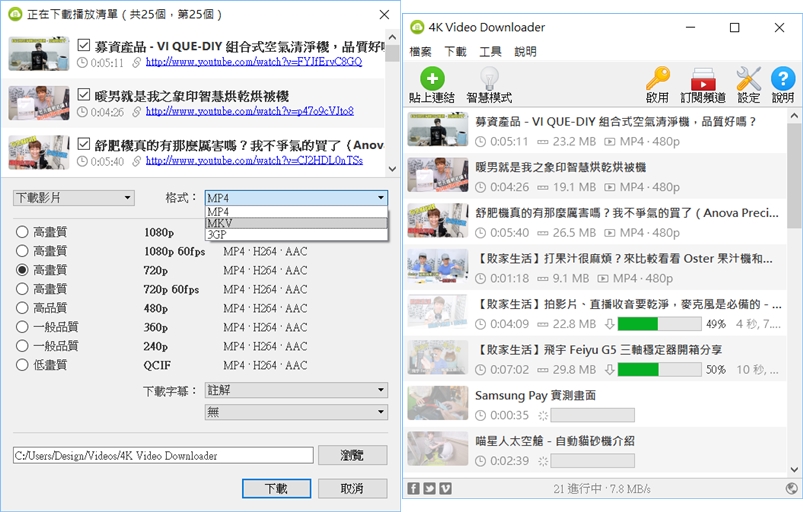Open the 說明 (Help) menu in menu bar

[525, 52]
